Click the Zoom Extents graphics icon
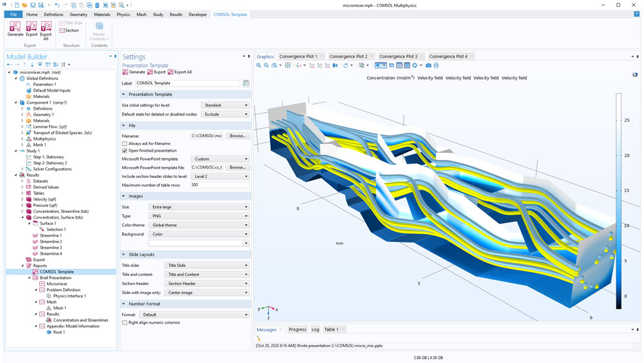 [288, 66]
